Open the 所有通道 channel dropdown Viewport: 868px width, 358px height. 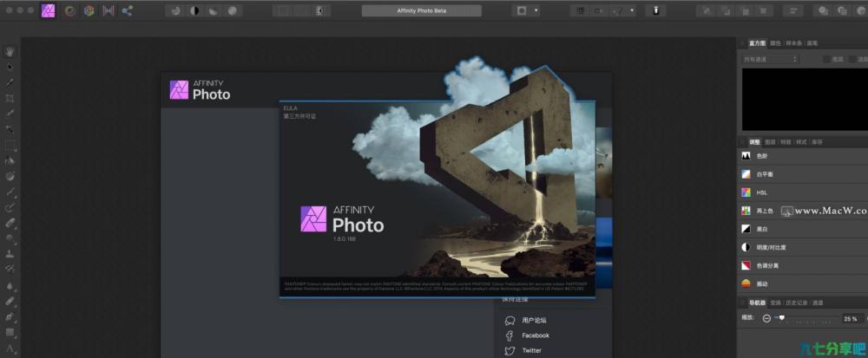770,59
